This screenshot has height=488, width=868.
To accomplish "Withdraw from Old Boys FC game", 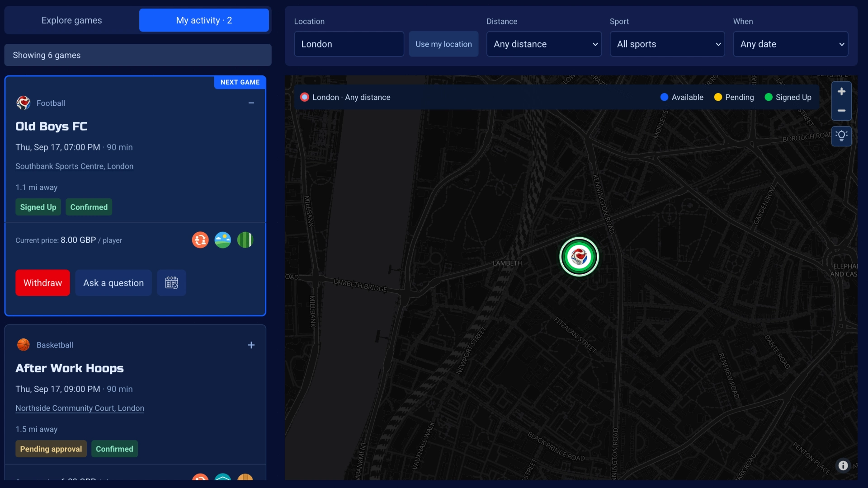I will click(42, 283).
